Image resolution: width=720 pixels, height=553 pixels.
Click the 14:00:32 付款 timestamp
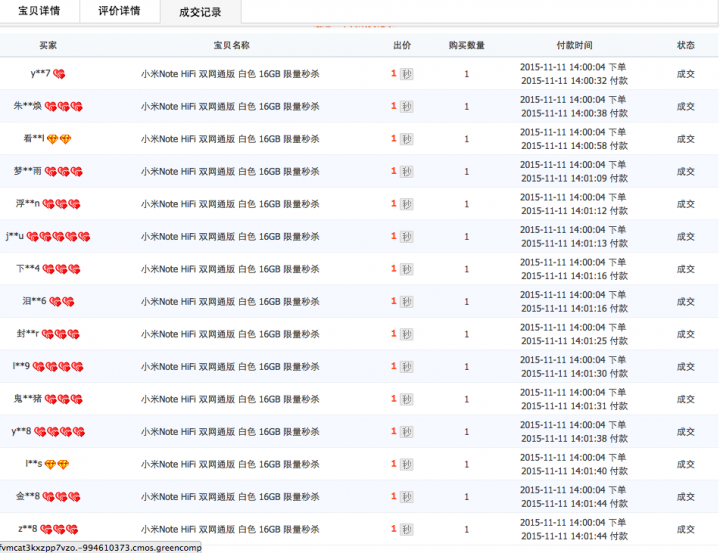(574, 81)
